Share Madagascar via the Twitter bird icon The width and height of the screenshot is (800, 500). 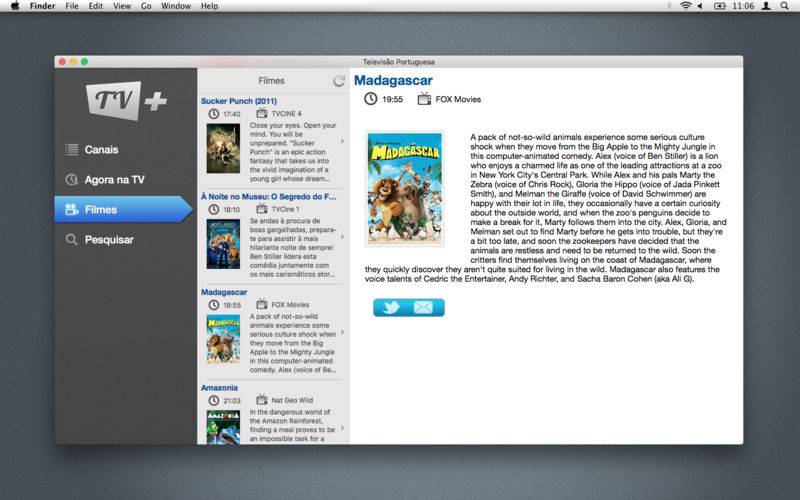tap(391, 308)
